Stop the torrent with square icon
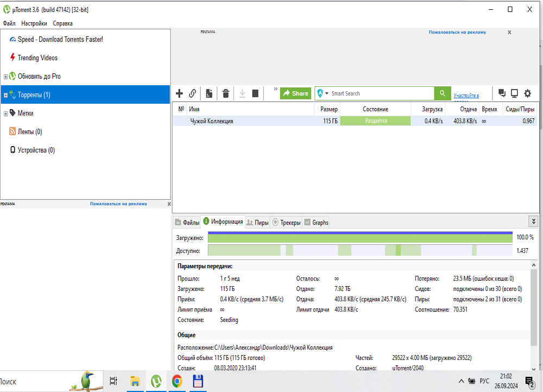This screenshot has height=392, width=543. coord(255,93)
